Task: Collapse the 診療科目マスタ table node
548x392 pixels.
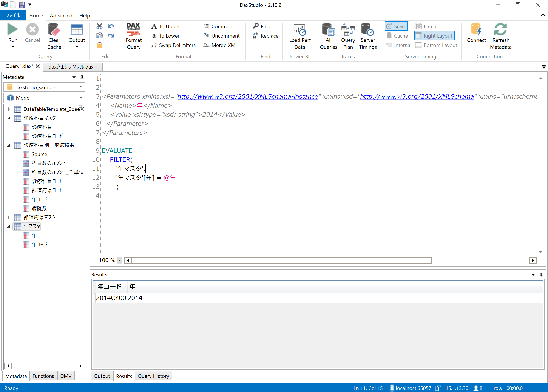Action: (9, 118)
